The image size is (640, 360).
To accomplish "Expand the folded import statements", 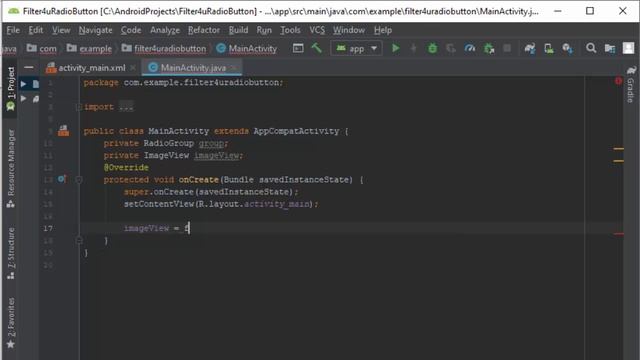I will click(126, 107).
